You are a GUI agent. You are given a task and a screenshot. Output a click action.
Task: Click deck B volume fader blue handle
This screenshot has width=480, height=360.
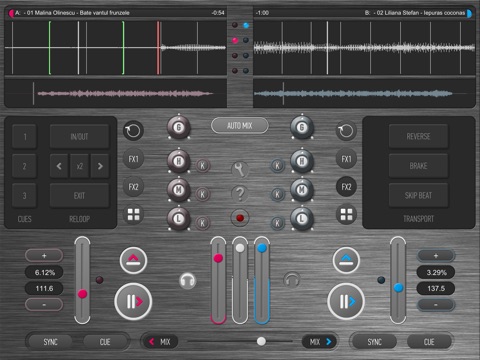[x=262, y=248]
